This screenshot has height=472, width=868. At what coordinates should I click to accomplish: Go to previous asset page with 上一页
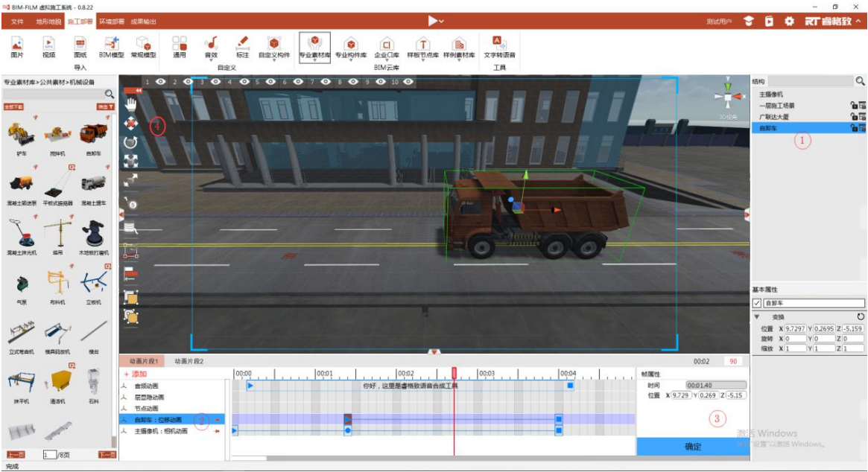tap(16, 455)
